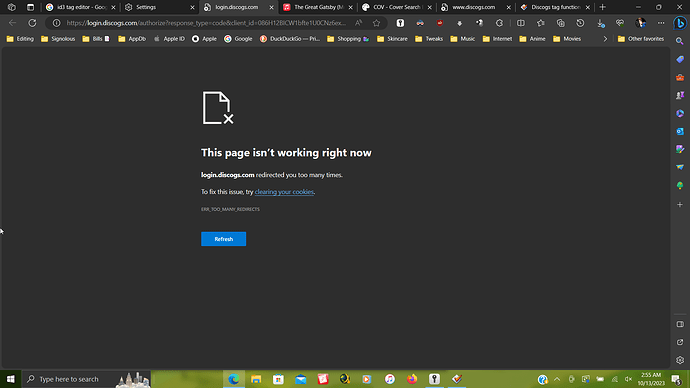Click the address bar URL field
This screenshot has width=690, height=388.
coord(206,23)
